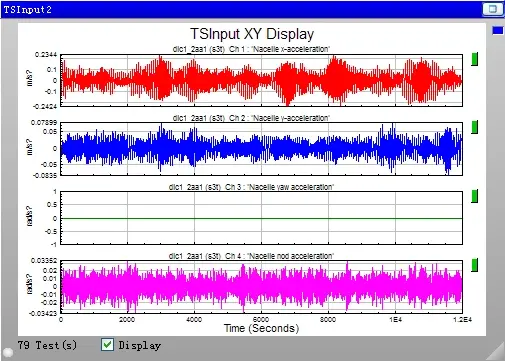Click the '0.2344' maximum value on the x-acceleration axis
Viewport: 505px width, 361px height.
point(46,55)
